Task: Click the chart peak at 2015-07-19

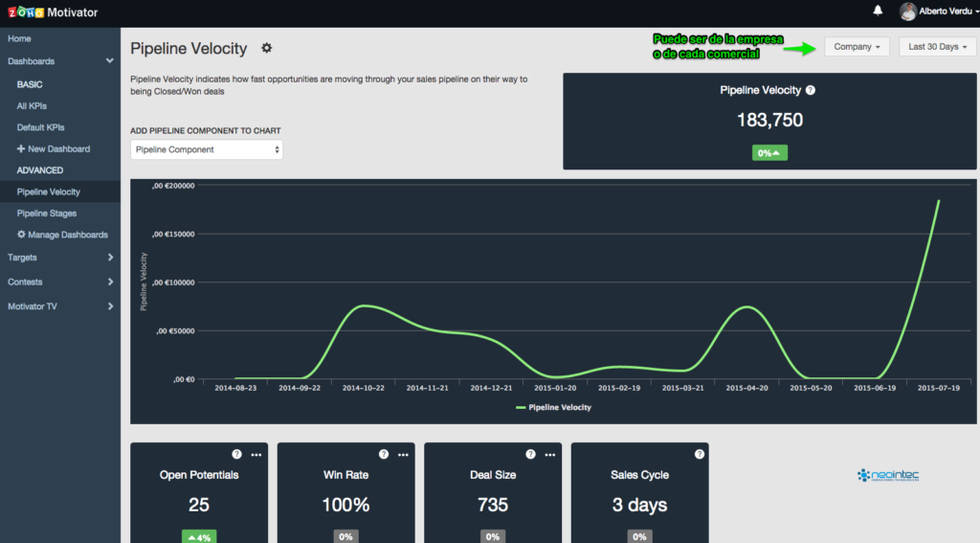Action: tap(939, 201)
